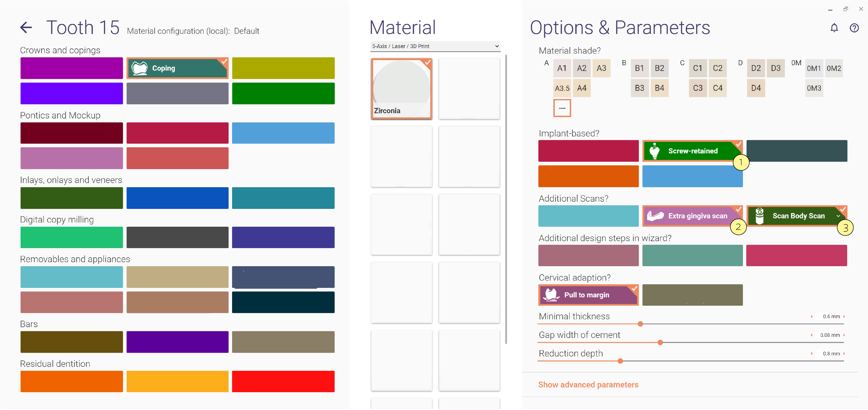The width and height of the screenshot is (868, 410).
Task: Open the 5-Axis / Laser / 3D Print dropdown
Action: 435,46
